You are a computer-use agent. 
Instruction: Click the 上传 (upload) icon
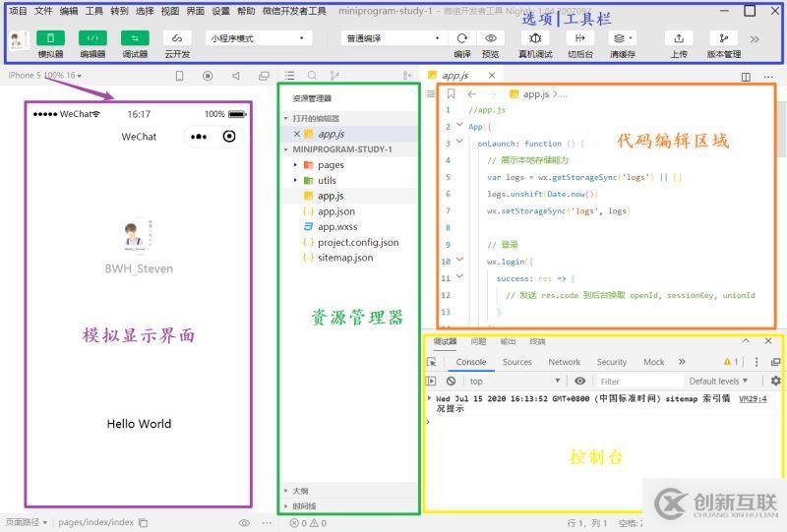point(679,37)
